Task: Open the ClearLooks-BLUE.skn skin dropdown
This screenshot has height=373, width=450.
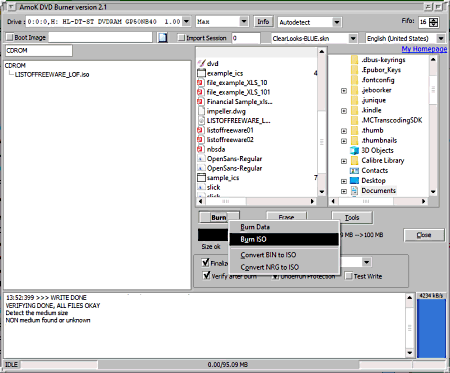Action: click(x=353, y=38)
